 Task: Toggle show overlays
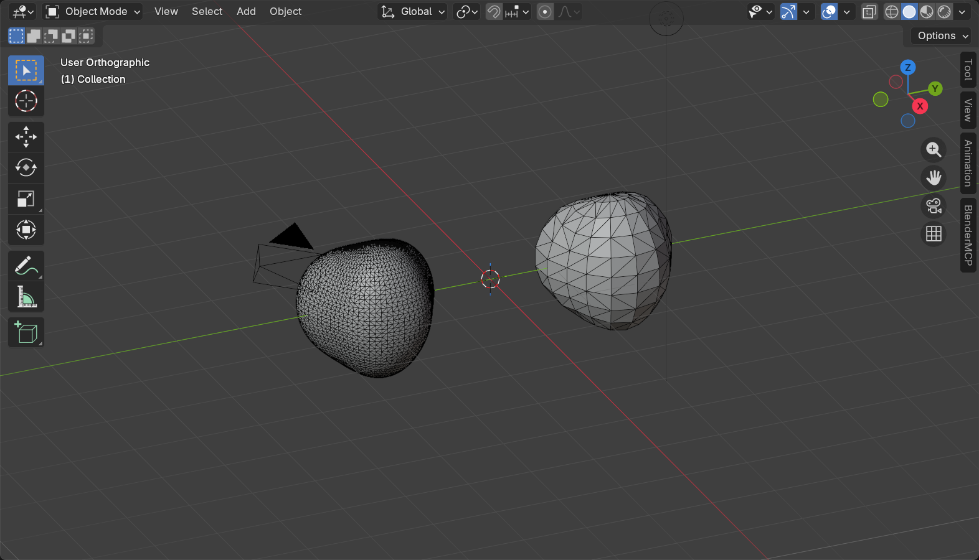tap(829, 12)
